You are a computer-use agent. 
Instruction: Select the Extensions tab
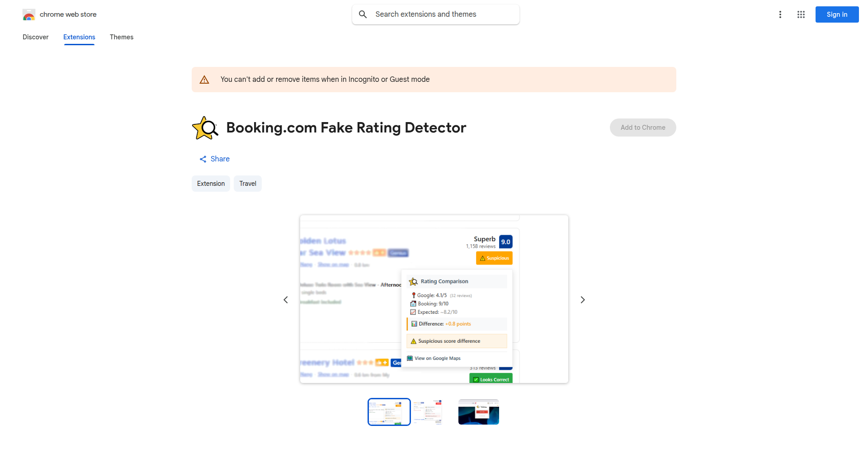tap(79, 37)
